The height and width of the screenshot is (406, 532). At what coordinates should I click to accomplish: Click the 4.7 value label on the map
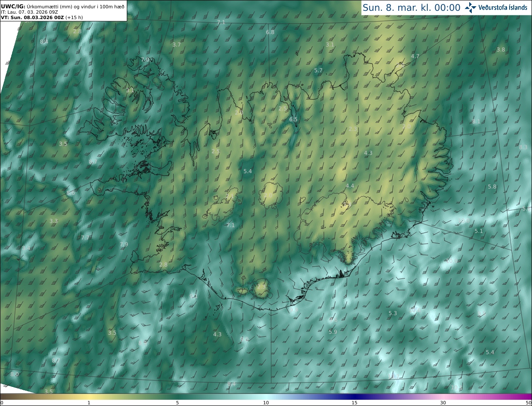point(415,56)
